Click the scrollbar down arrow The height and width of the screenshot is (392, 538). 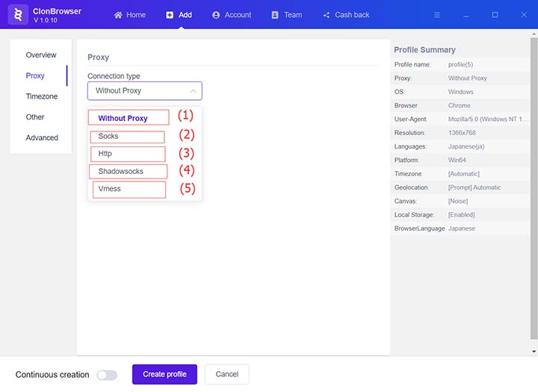click(534, 351)
